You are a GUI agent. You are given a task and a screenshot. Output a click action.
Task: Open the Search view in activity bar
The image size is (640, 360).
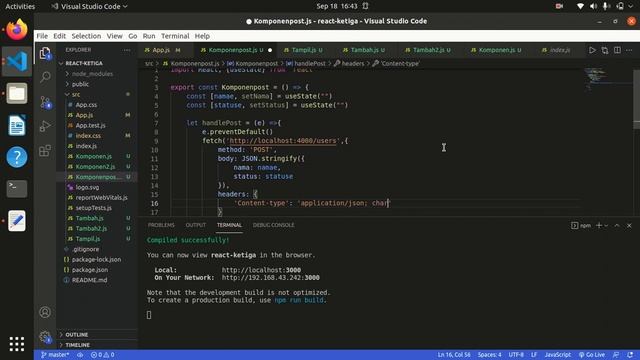(x=45, y=77)
